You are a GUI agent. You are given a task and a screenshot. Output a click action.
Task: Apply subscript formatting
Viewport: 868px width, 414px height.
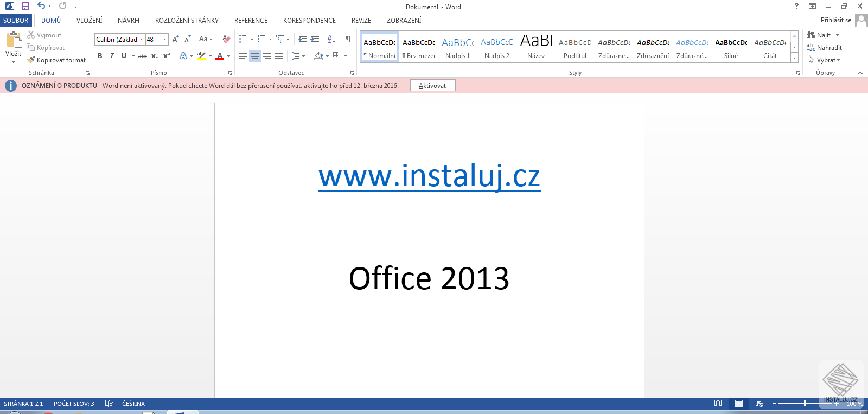pyautogui.click(x=155, y=56)
